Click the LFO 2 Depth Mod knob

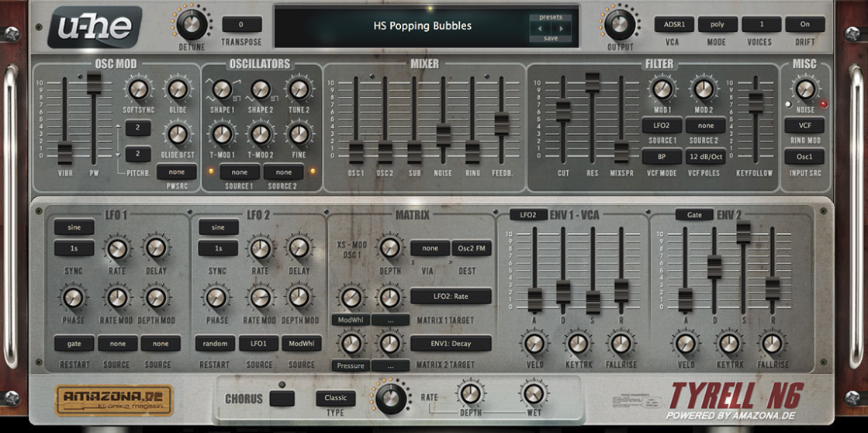(x=299, y=297)
